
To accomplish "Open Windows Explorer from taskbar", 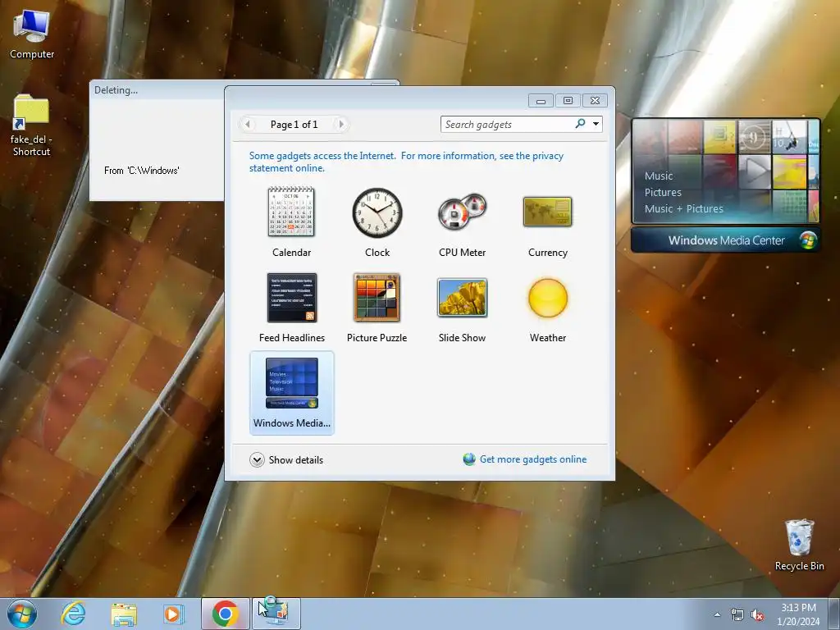I will (124, 614).
